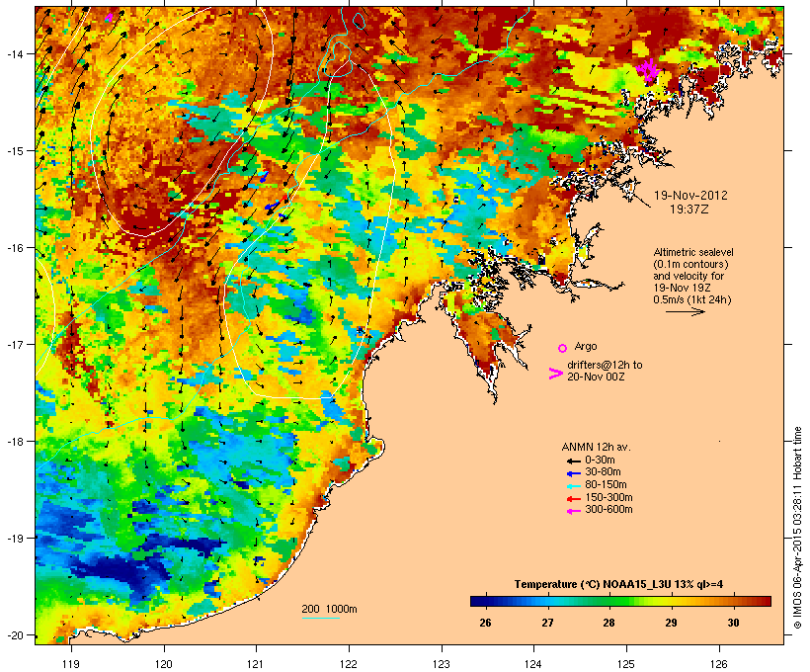This screenshot has width=810, height=672.
Task: Click the latitude label '-18'
Action: [14, 442]
